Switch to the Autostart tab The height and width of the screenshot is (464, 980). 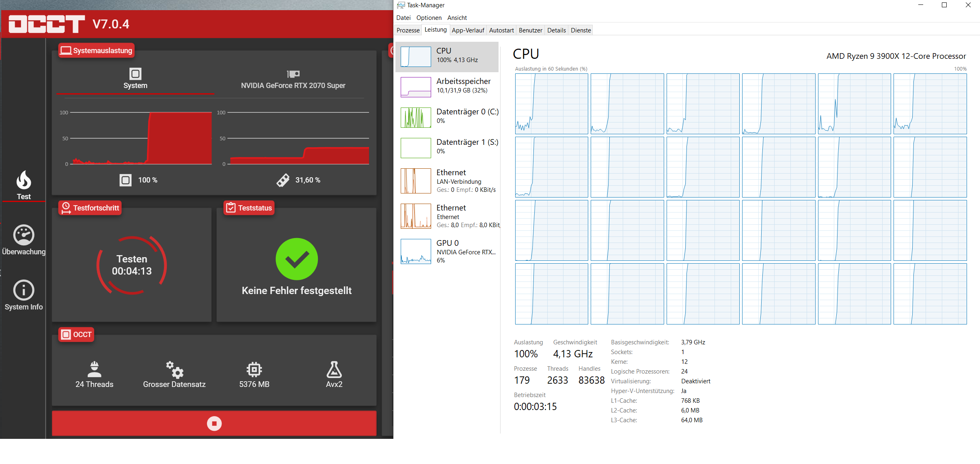(x=501, y=30)
